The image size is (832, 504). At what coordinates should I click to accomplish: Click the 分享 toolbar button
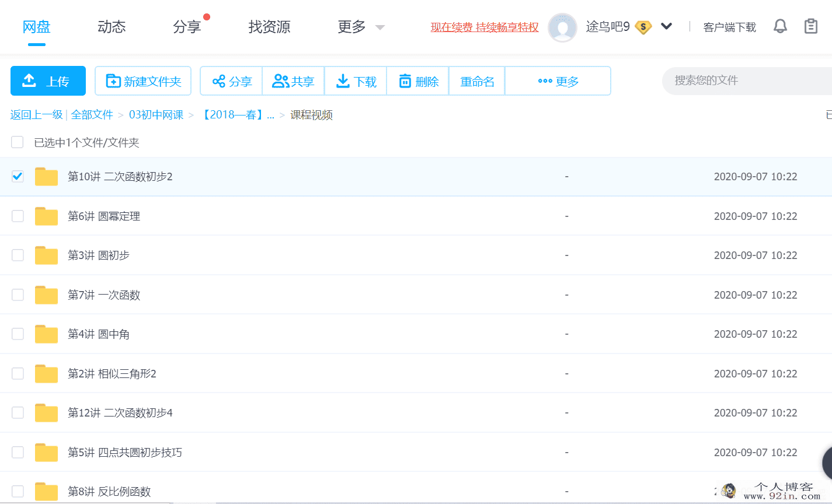[232, 81]
